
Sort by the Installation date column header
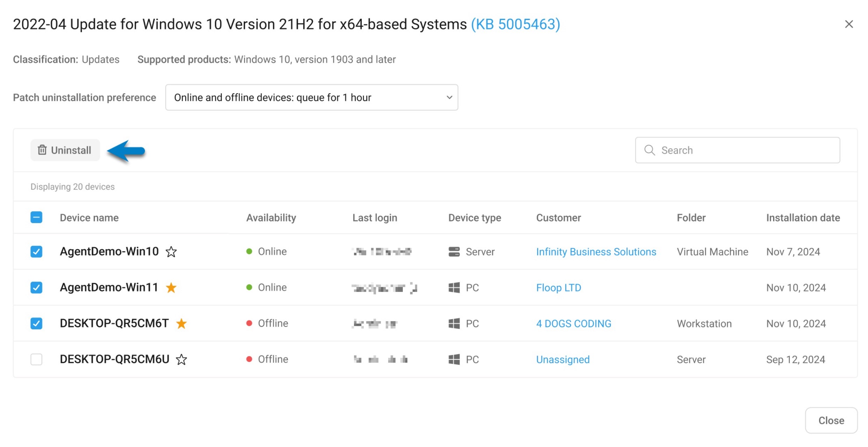[x=803, y=218]
